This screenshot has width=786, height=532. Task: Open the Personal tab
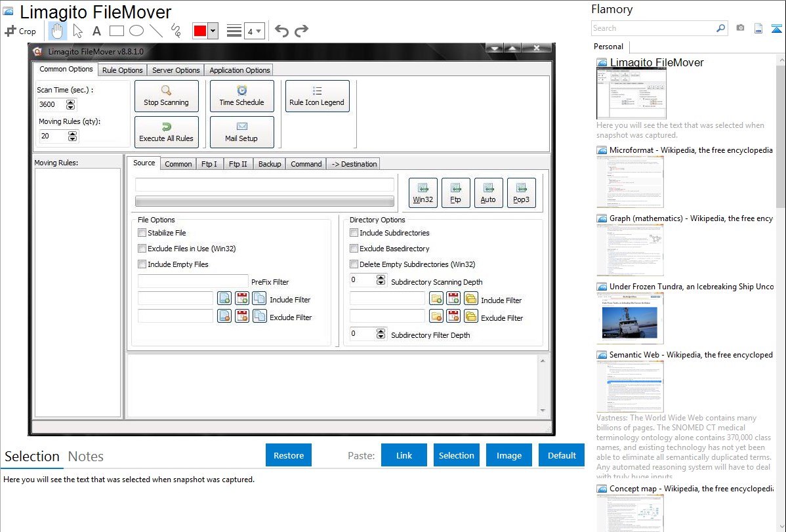609,47
